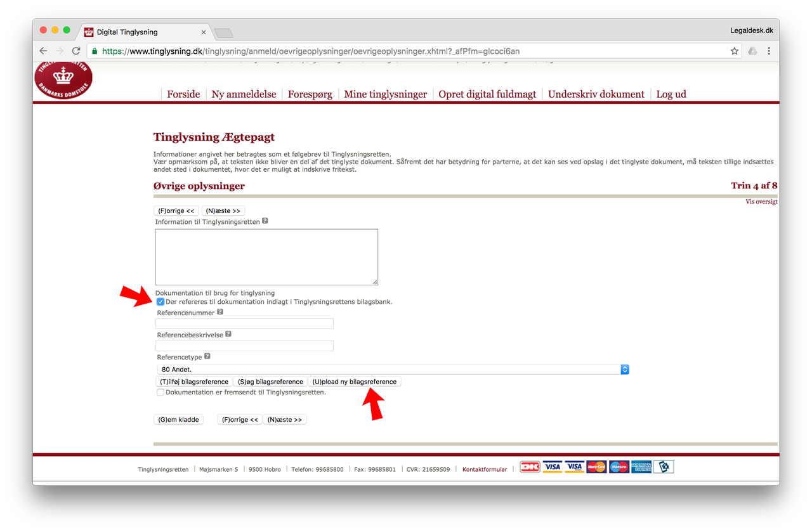Close the Digital Tinglysning tab
The image size is (812, 532).
click(204, 32)
